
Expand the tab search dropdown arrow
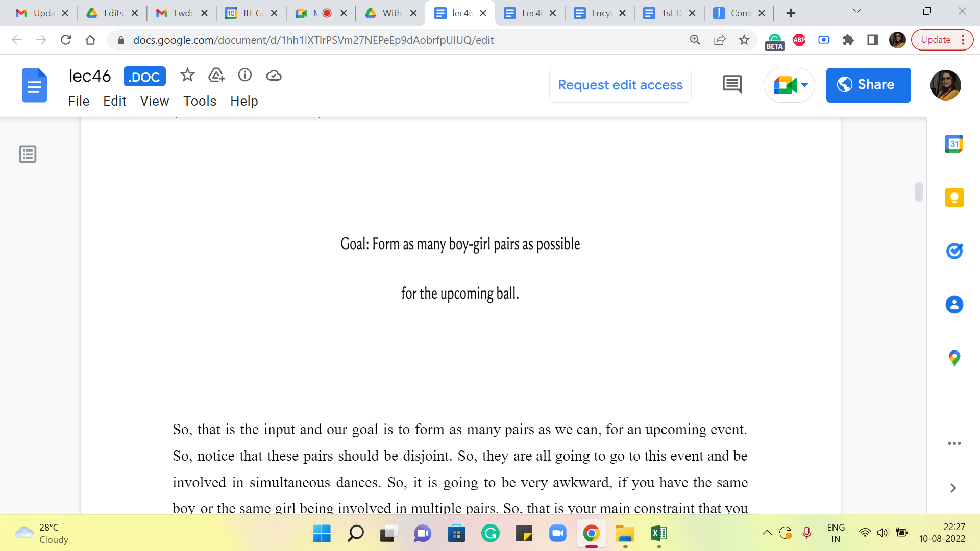pyautogui.click(x=857, y=11)
